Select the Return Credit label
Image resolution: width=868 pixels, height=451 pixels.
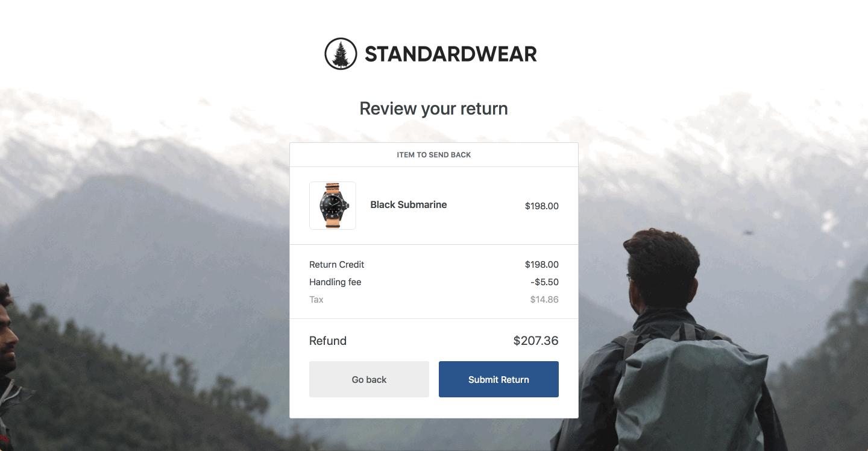tap(336, 264)
